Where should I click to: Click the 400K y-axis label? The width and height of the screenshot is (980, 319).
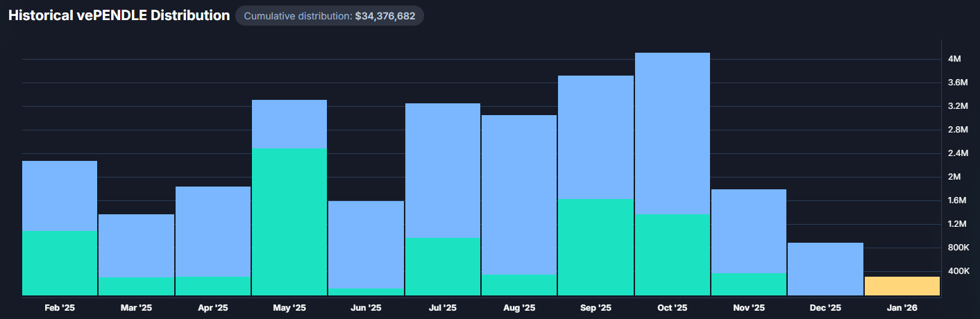pyautogui.click(x=958, y=271)
